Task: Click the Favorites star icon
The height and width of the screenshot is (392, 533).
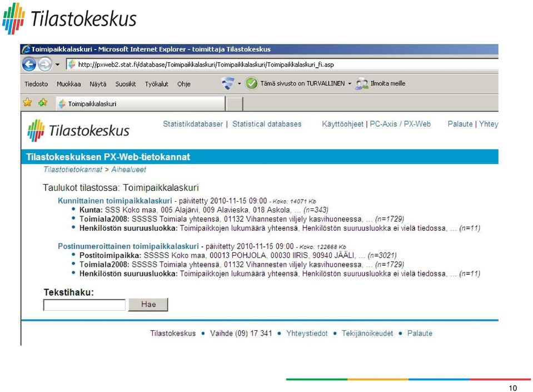Action: pos(28,102)
